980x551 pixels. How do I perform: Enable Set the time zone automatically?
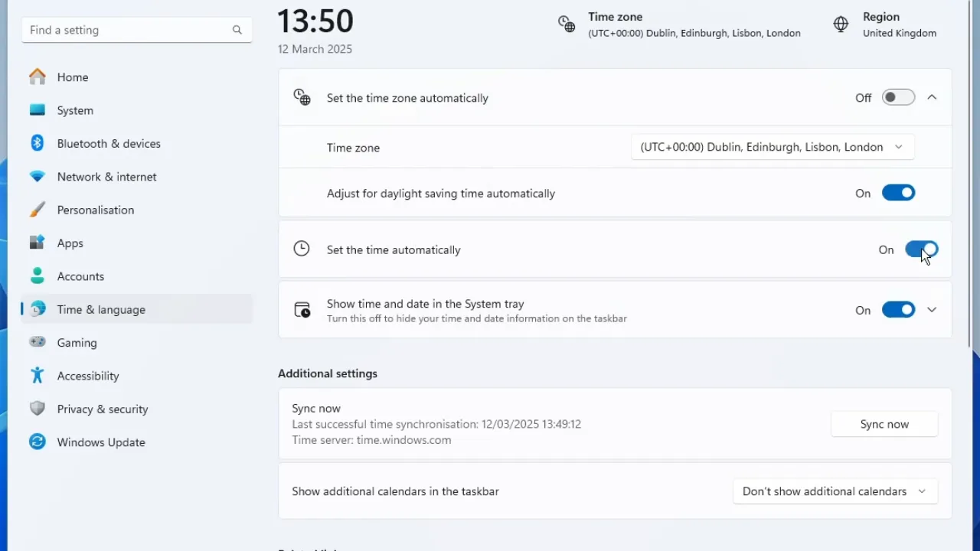(898, 97)
